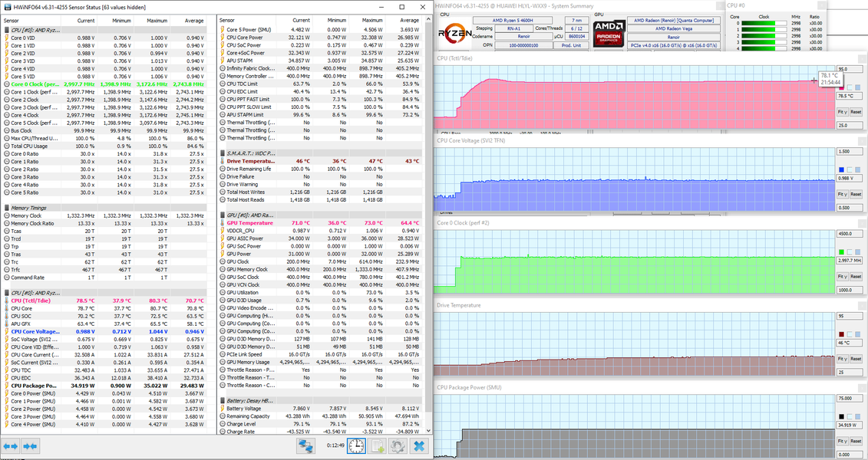Collapse the S.M.A.R.T.: WDC section
The width and height of the screenshot is (868, 460).
tap(223, 153)
